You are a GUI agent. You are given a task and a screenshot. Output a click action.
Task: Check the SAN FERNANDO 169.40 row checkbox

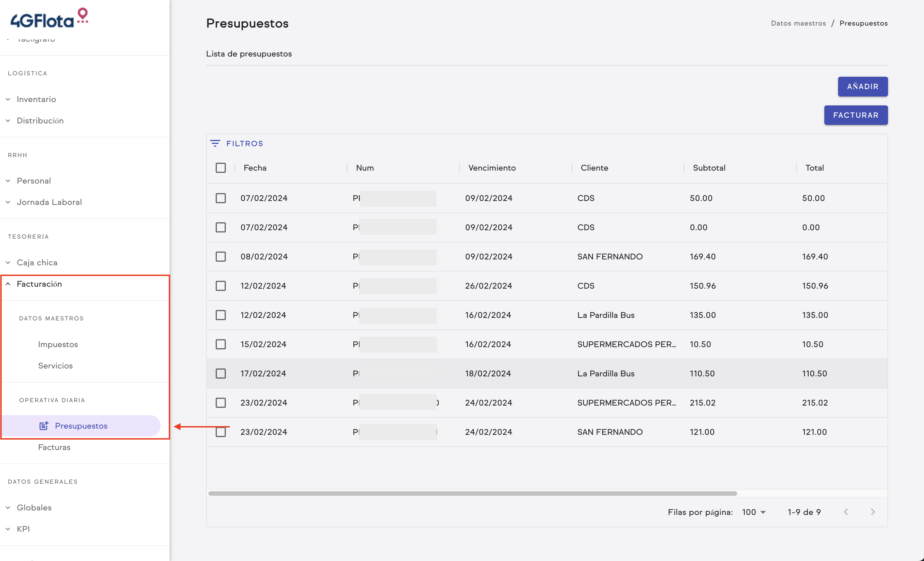[220, 257]
